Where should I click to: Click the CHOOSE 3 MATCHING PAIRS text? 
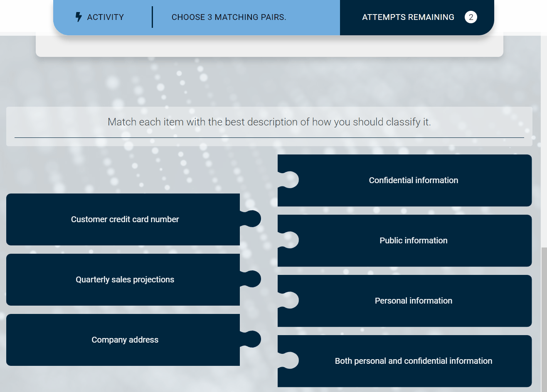229,17
